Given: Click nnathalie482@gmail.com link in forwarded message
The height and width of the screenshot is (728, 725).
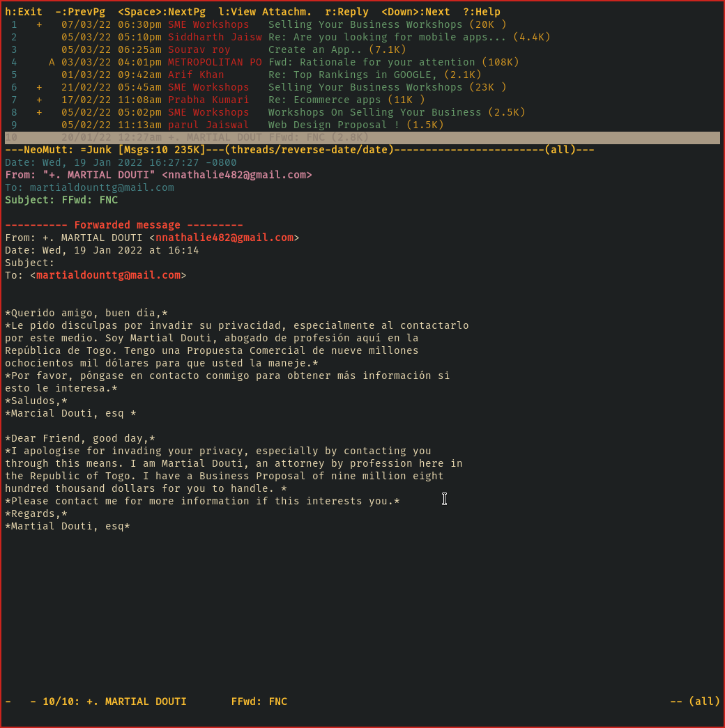Looking at the screenshot, I should 224,238.
